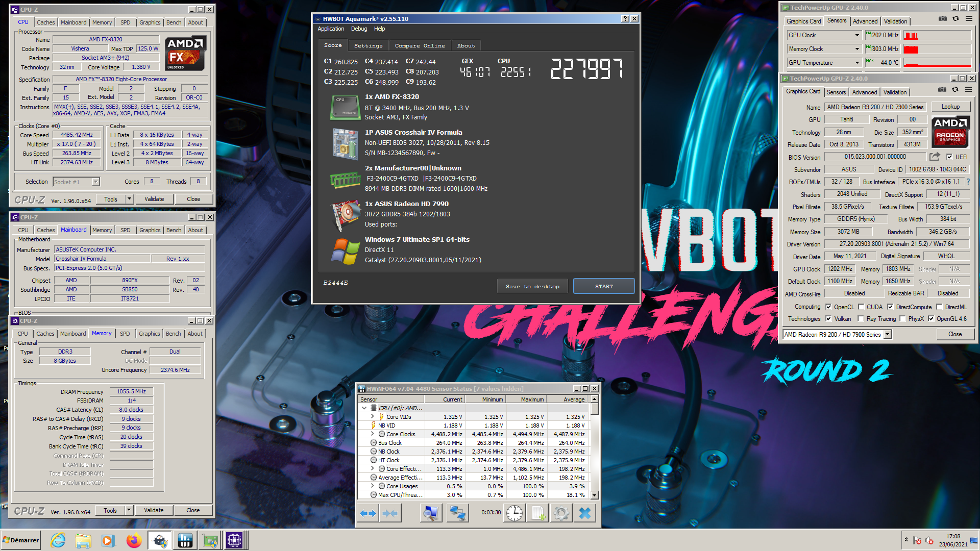The image size is (980, 551).
Task: Click Memory Clock red sensor graph
Action: coord(937,49)
